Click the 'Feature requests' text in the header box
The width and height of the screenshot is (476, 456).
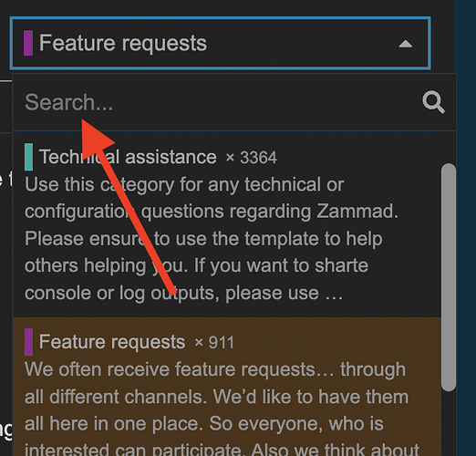tap(123, 43)
